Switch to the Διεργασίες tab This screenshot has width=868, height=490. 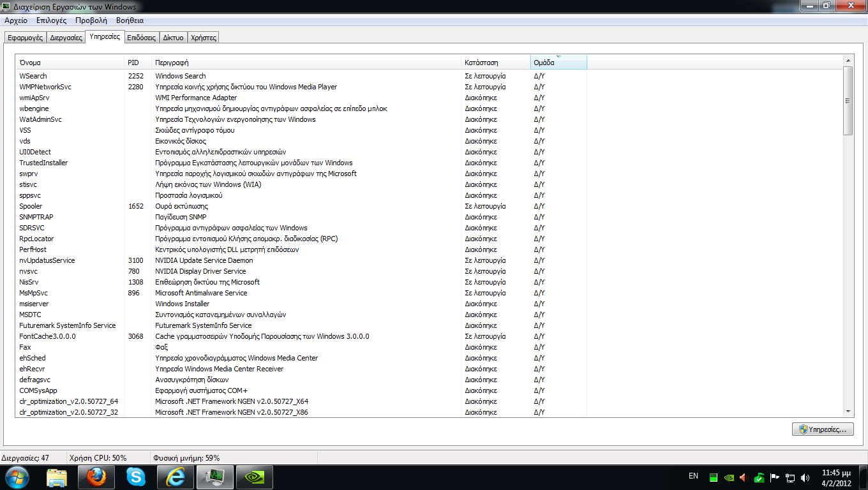coord(66,38)
